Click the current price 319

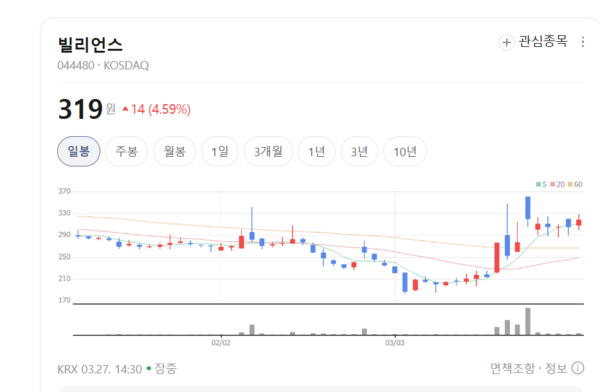point(80,109)
